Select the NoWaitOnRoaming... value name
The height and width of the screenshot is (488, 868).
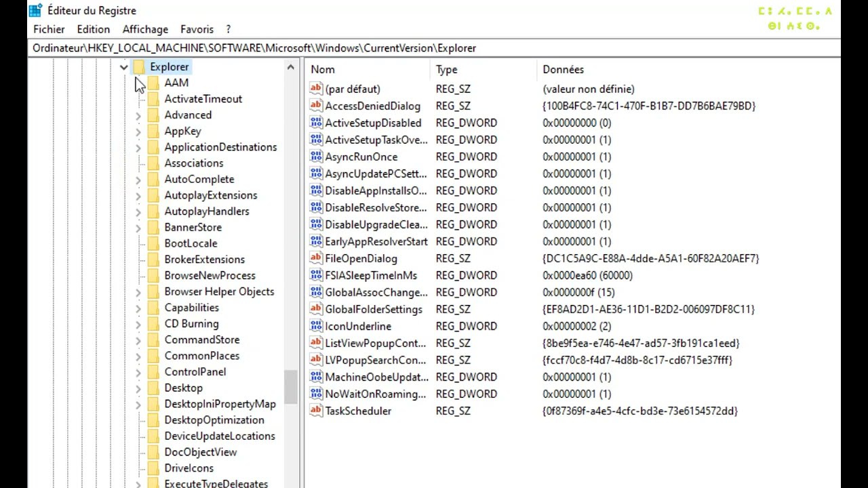[x=376, y=394]
